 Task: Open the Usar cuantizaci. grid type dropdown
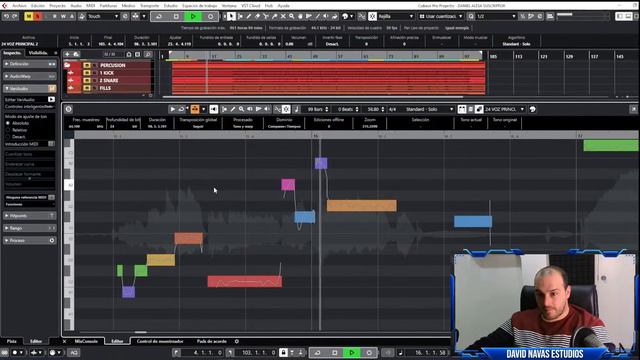point(441,16)
